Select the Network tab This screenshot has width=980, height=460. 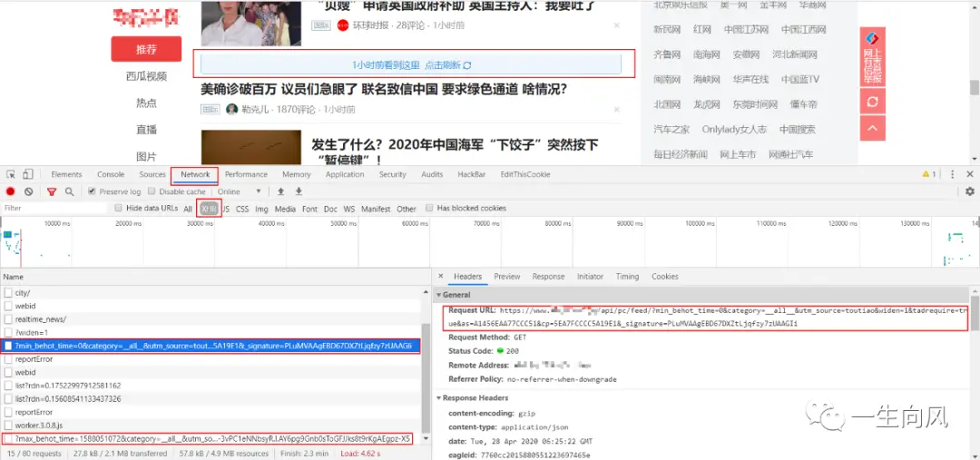(x=195, y=174)
